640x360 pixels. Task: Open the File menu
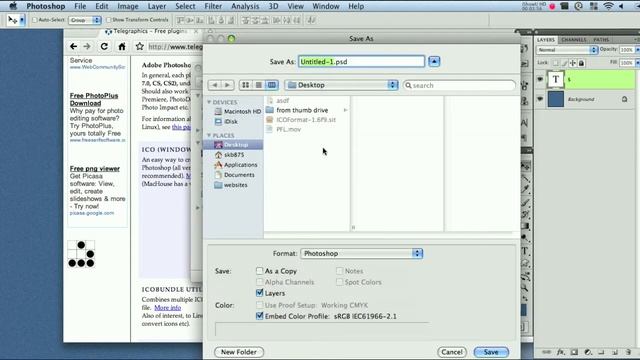80,6
